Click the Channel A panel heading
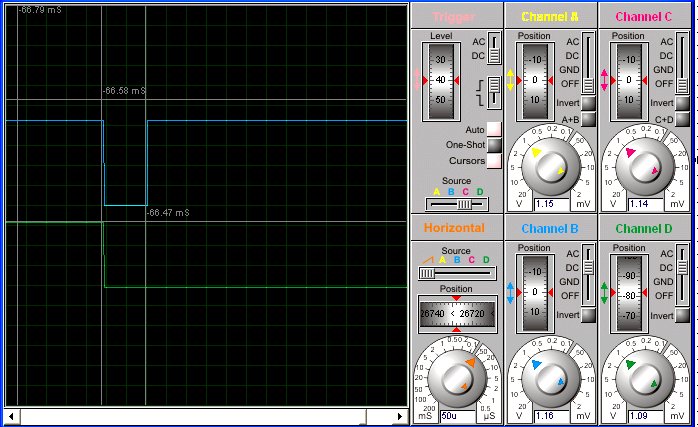 pyautogui.click(x=550, y=17)
